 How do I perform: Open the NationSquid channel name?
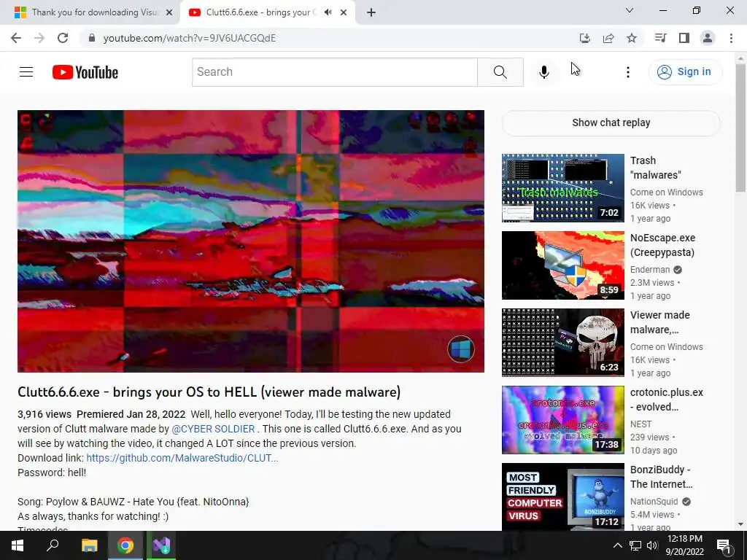pyautogui.click(x=654, y=502)
